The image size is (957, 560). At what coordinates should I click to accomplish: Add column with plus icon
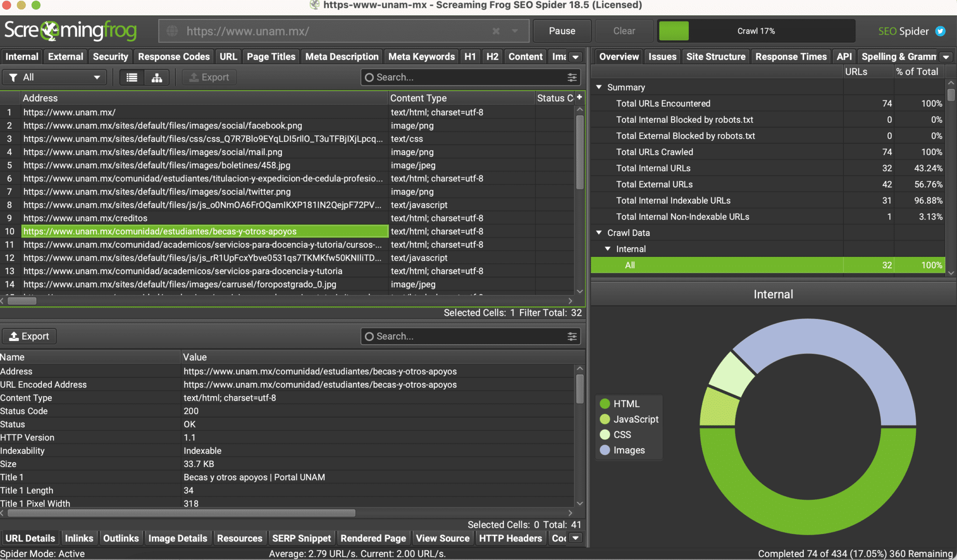click(x=579, y=97)
